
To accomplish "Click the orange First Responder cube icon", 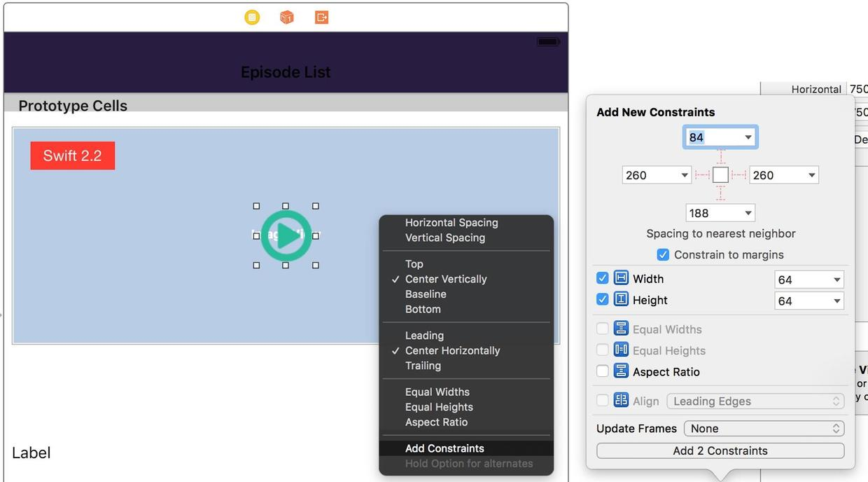I will (x=287, y=18).
